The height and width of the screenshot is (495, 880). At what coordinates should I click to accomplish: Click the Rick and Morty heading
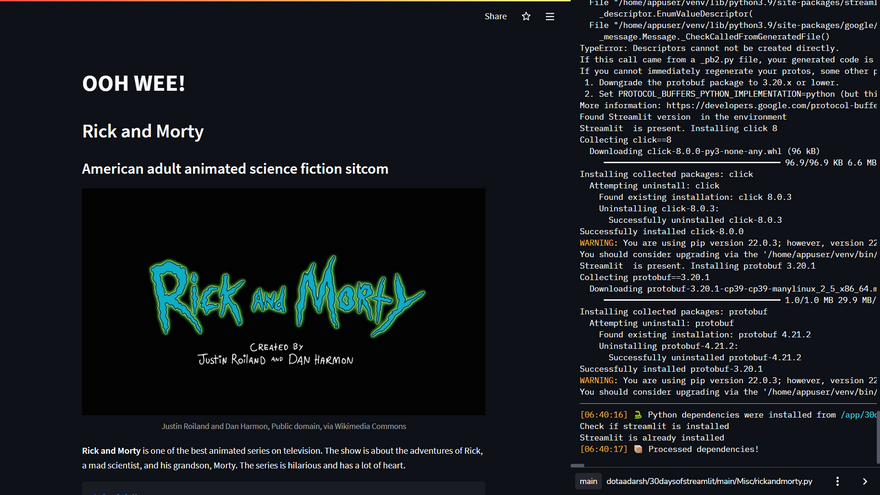coord(142,131)
